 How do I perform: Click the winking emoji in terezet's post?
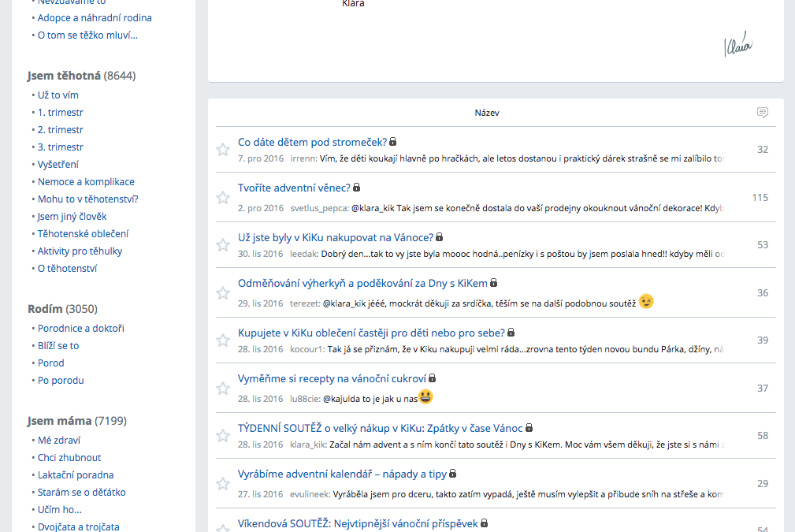(646, 301)
